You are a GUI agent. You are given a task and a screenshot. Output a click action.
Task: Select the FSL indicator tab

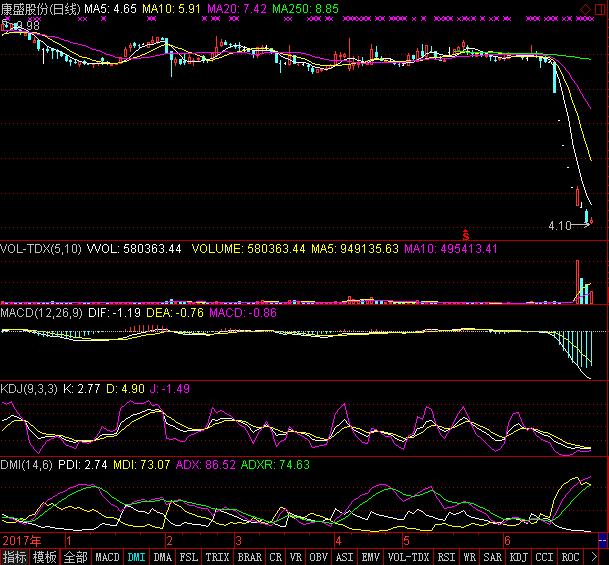point(188,557)
